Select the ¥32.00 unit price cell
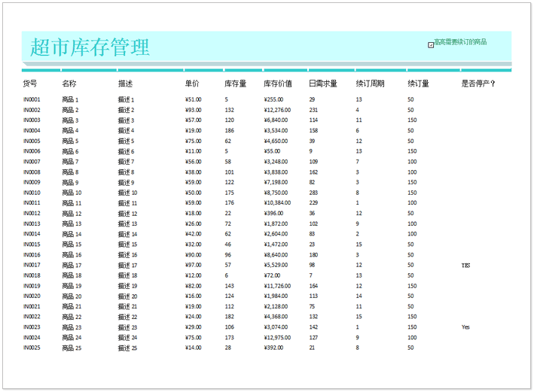This screenshot has height=392, width=534. click(x=193, y=245)
